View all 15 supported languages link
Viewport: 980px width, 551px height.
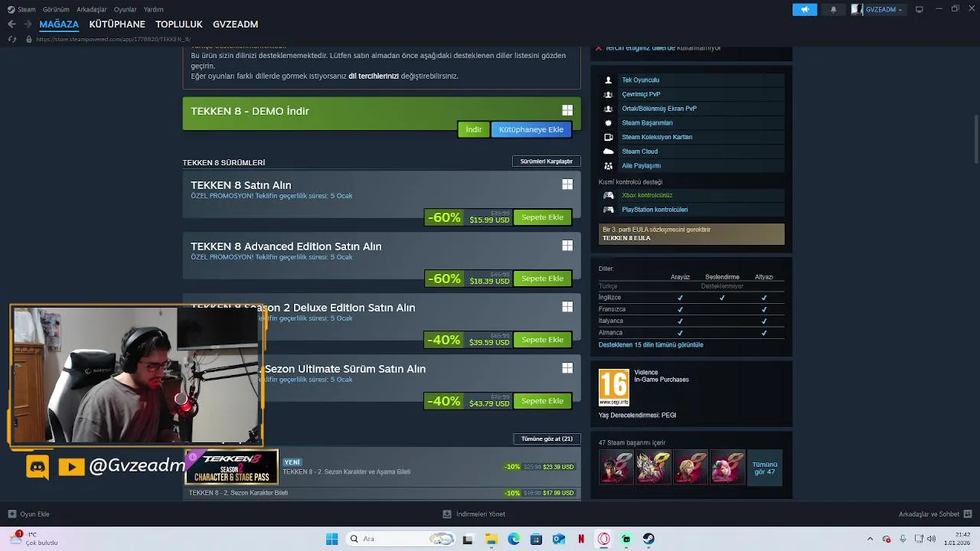coord(651,344)
